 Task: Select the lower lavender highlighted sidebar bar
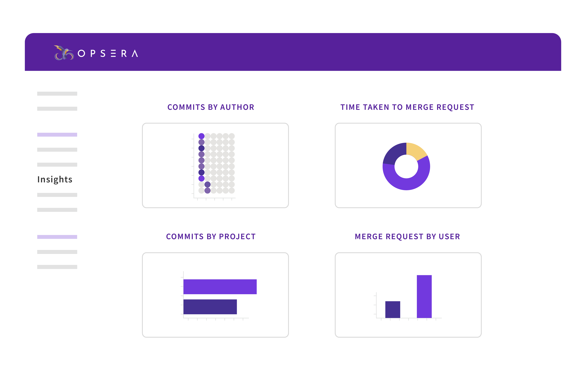(x=57, y=237)
